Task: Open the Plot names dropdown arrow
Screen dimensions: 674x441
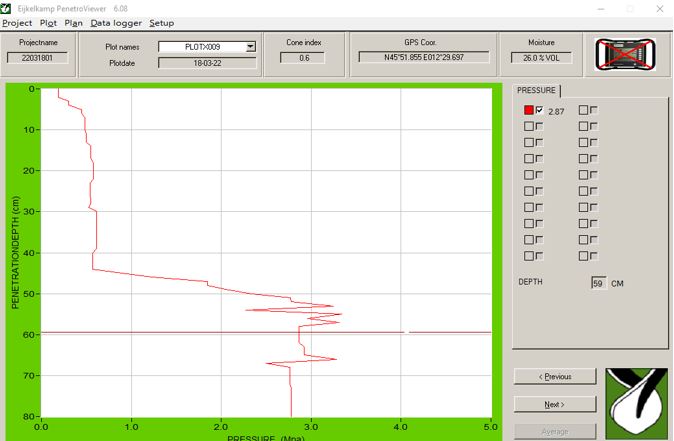Action: [x=251, y=46]
